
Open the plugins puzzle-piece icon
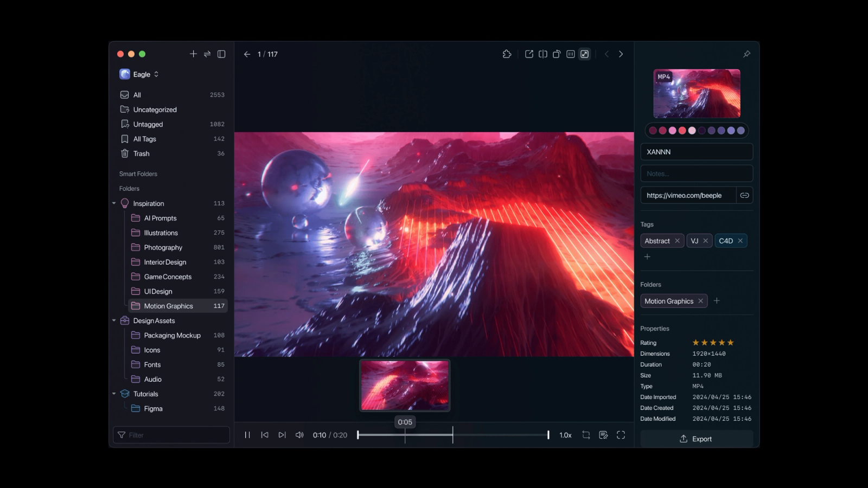[507, 54]
